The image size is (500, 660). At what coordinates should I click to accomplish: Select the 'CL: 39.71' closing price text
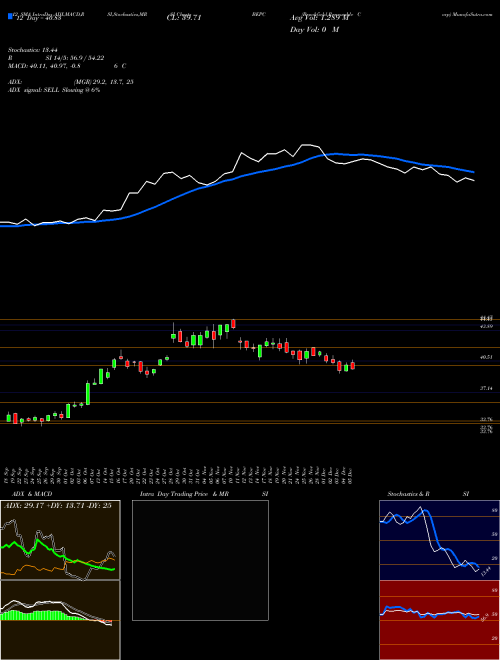point(184,18)
